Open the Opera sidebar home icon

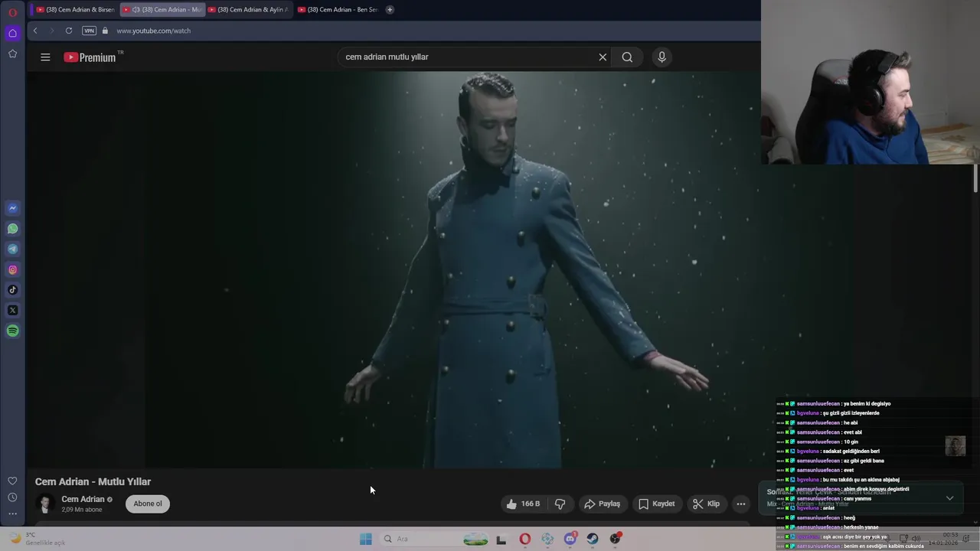12,33
